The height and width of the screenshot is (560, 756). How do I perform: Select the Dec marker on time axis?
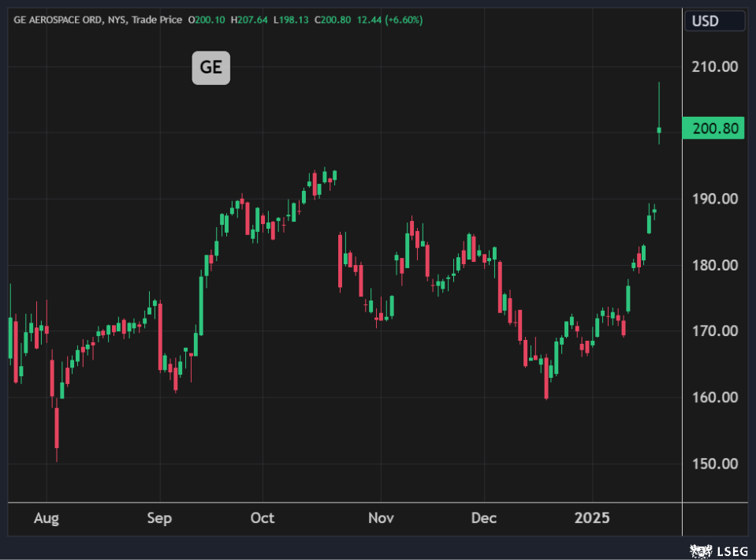[483, 518]
